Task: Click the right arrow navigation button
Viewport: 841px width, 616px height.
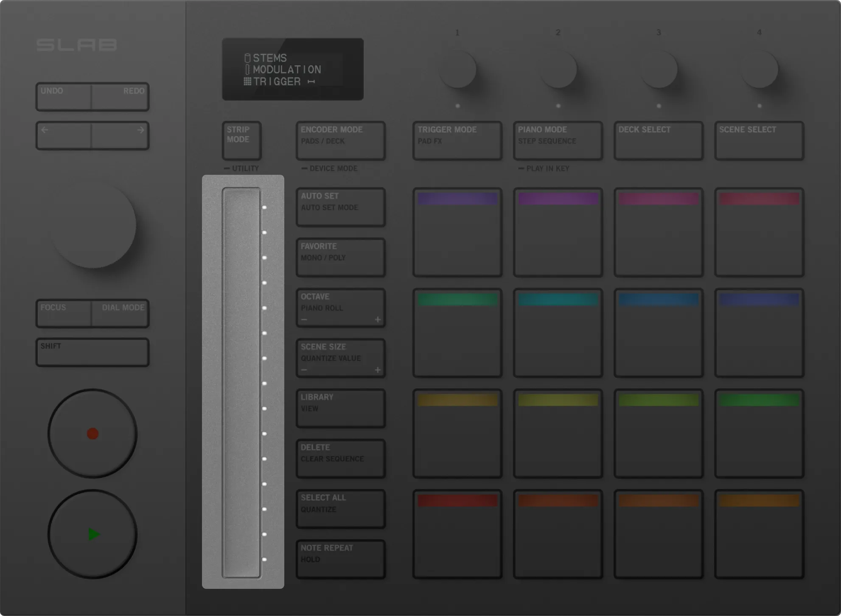Action: click(x=121, y=136)
